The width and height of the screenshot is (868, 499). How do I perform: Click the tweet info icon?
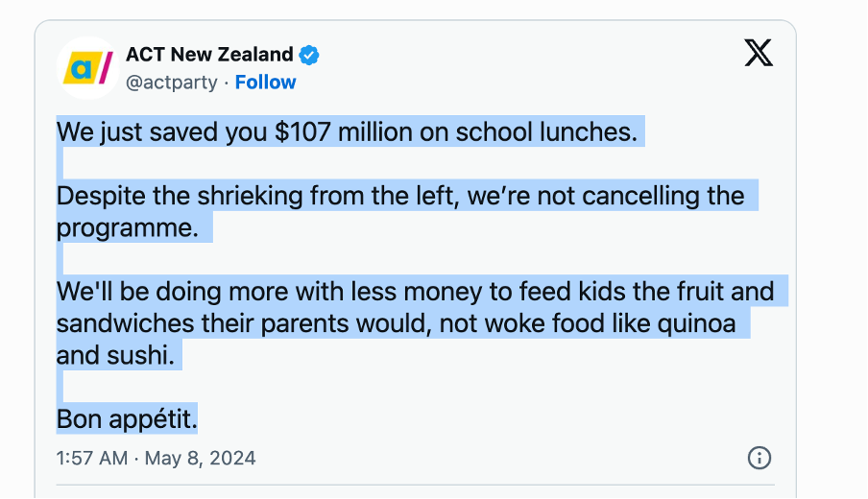[759, 457]
